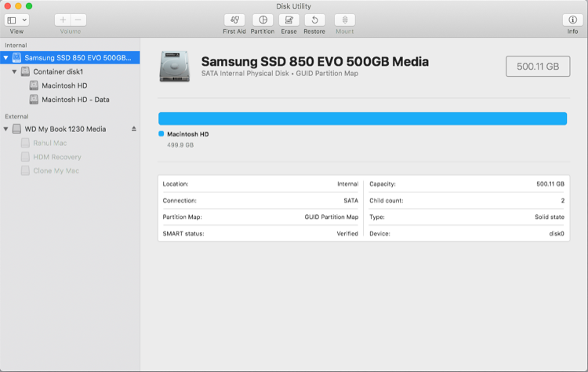Collapse the Samsung SSD disclosure triangle
The width and height of the screenshot is (588, 372).
(x=6, y=58)
